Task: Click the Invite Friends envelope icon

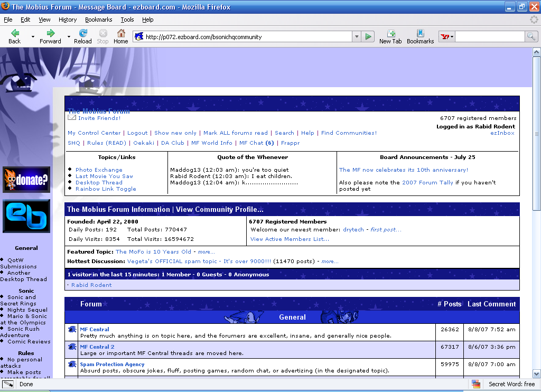Action: pos(72,118)
